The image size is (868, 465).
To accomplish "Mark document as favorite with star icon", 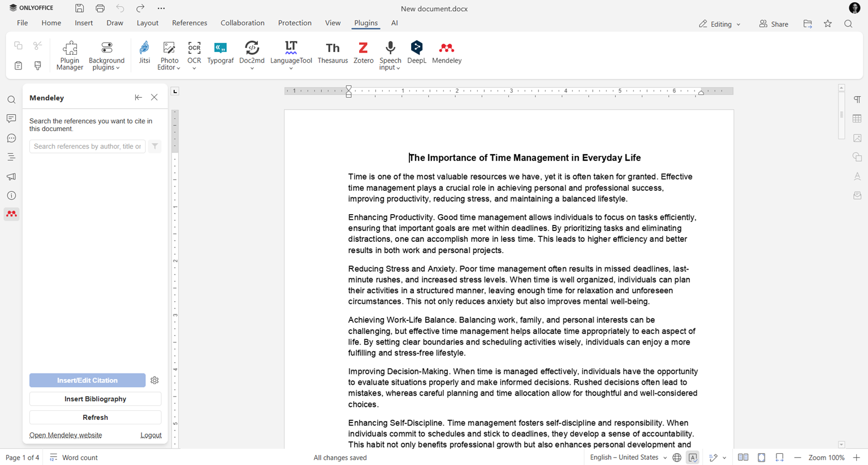I will point(828,24).
